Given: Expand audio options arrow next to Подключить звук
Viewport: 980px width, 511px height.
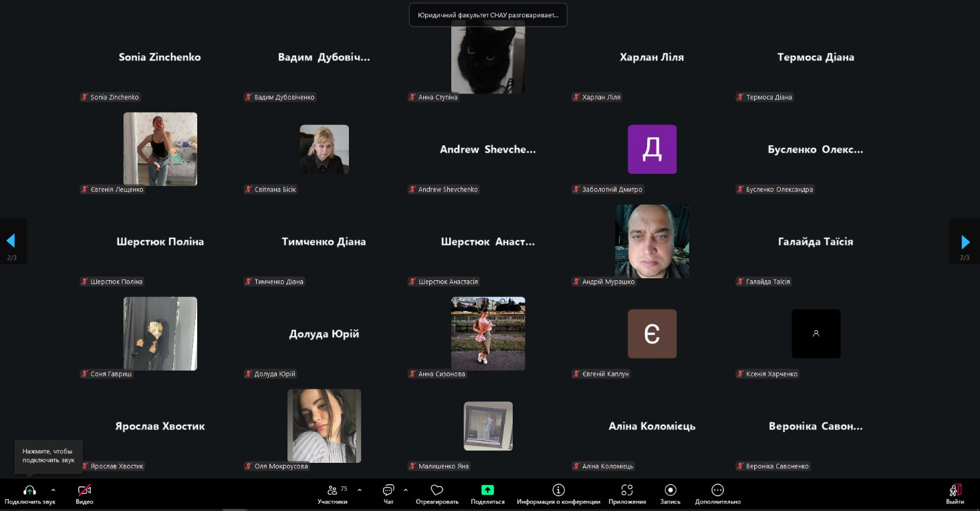Looking at the screenshot, I should click(53, 490).
